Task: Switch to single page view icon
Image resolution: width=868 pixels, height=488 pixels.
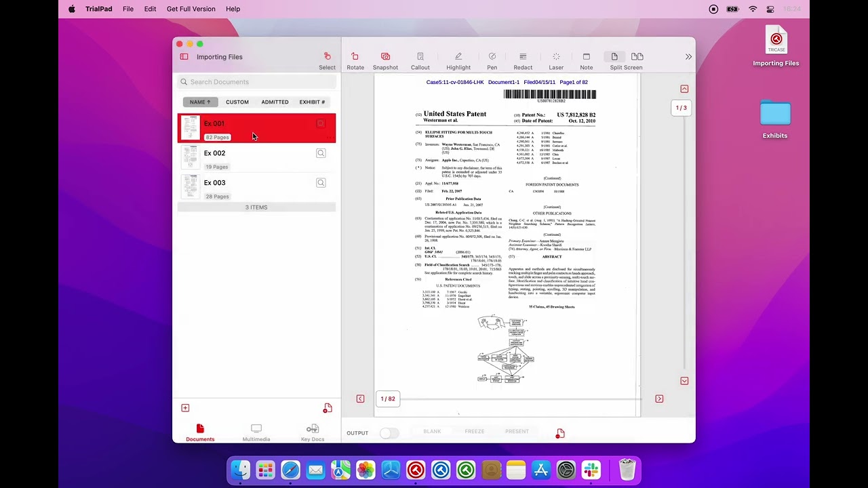Action: click(614, 56)
